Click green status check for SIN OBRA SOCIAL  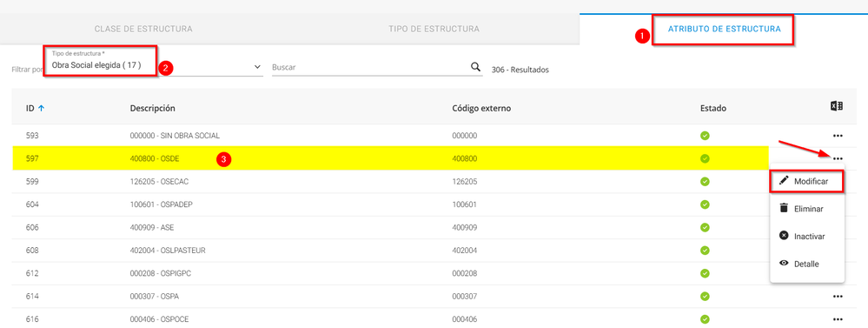(x=705, y=136)
